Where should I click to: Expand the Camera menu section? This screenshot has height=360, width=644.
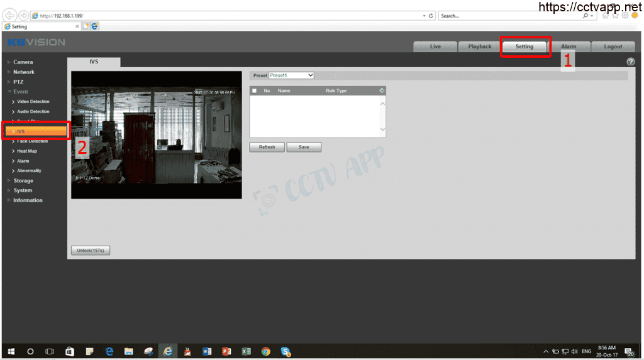[23, 62]
